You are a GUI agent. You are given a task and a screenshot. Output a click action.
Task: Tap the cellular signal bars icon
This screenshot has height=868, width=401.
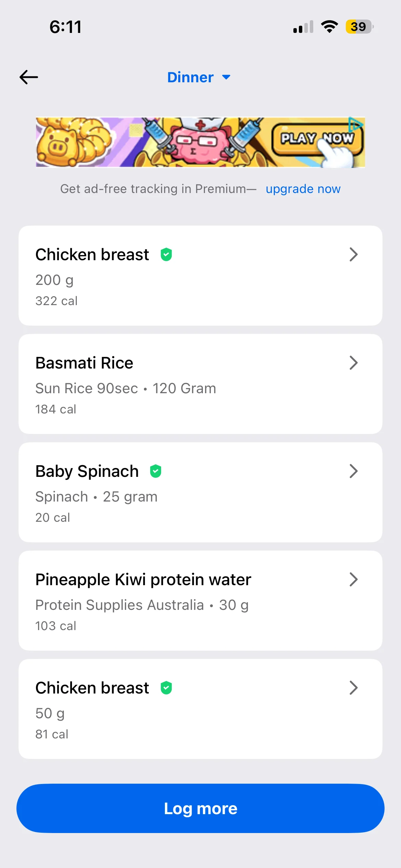point(303,27)
